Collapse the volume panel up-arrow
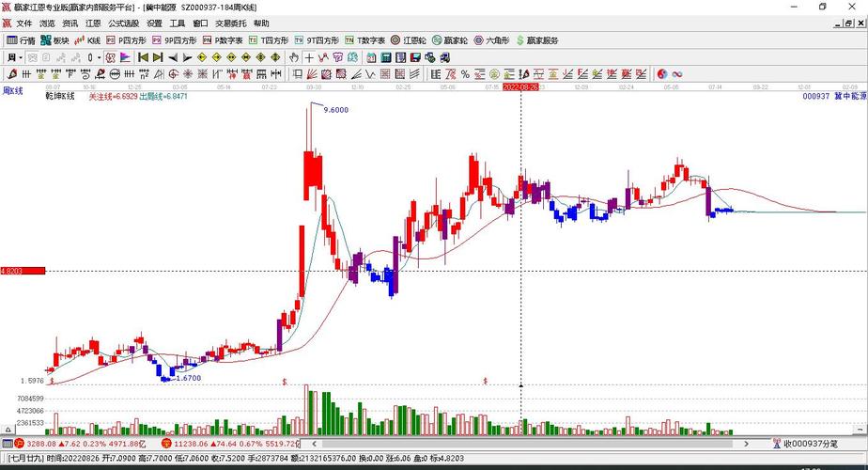The width and height of the screenshot is (868, 470). click(8, 429)
